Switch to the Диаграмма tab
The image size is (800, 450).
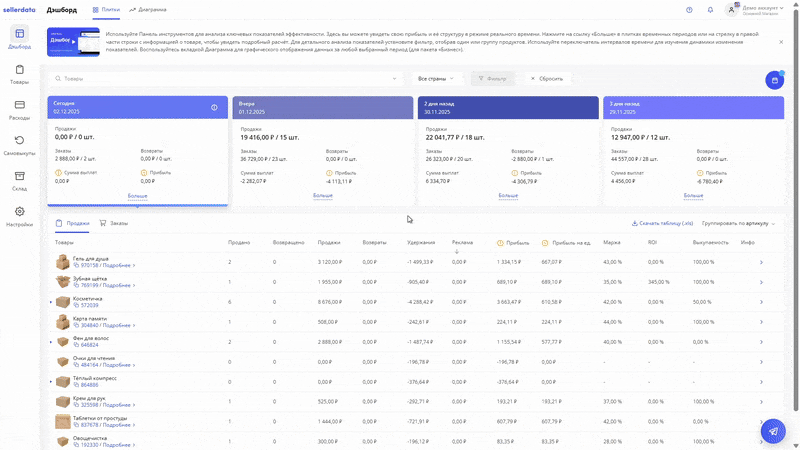click(148, 10)
